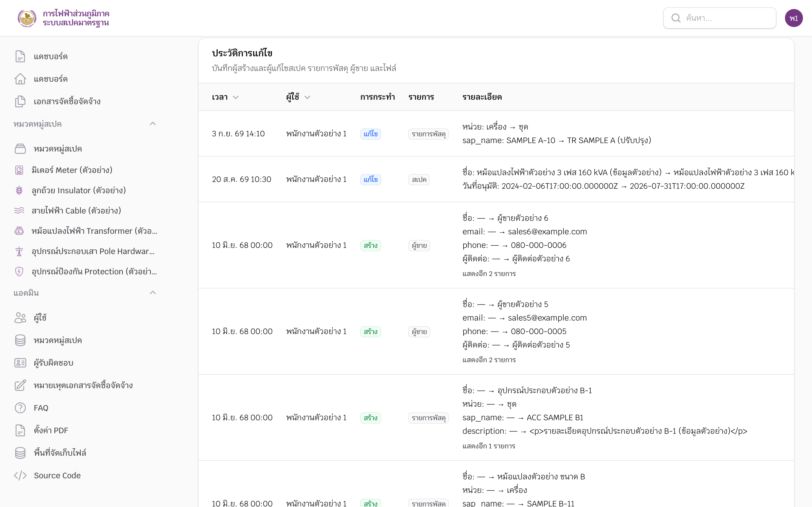Open user avatar พ1 menu
The width and height of the screenshot is (812, 507).
pos(794,18)
